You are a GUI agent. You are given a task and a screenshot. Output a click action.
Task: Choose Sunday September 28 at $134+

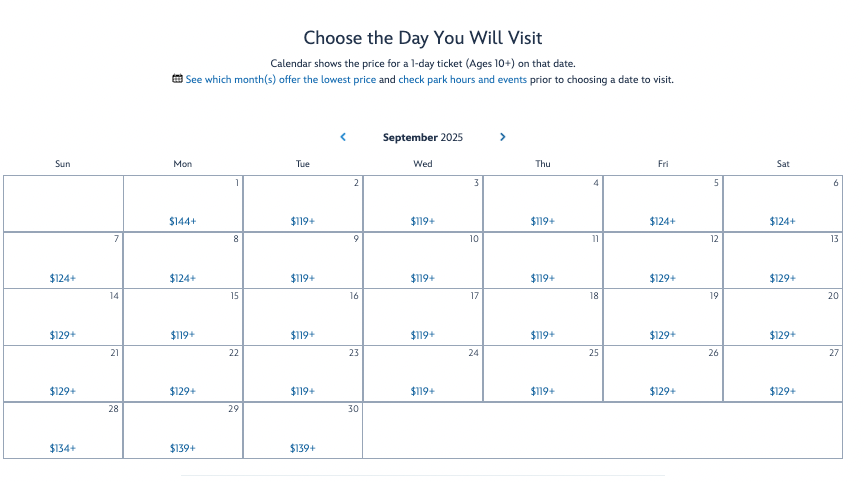click(x=63, y=430)
